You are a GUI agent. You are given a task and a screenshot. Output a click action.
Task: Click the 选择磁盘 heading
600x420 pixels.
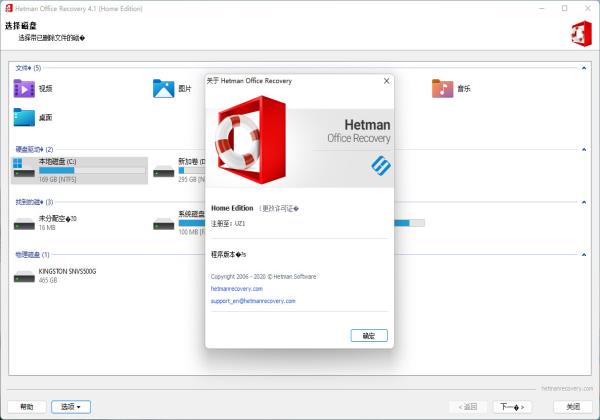(21, 26)
